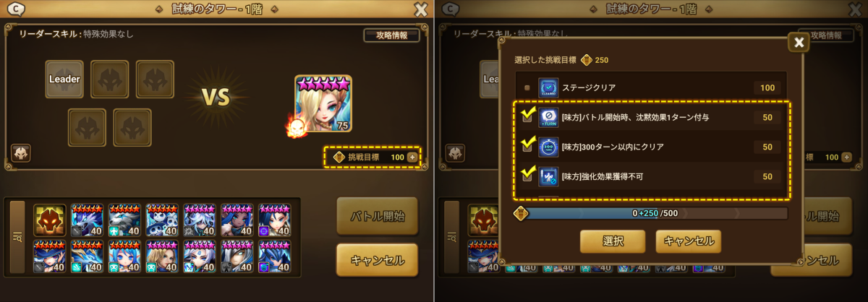Uncheck the 沈黙効果1ターン付与 challenge checkbox
Image resolution: width=868 pixels, height=302 pixels.
(527, 116)
